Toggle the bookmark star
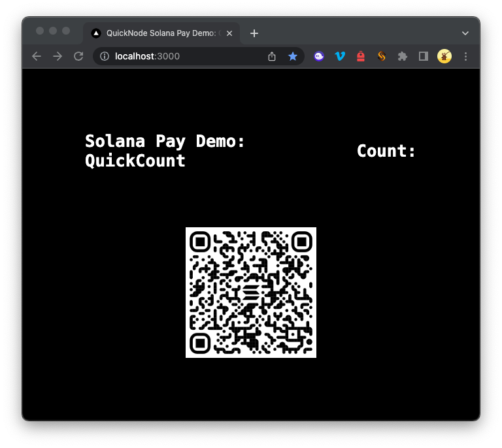 coord(293,57)
